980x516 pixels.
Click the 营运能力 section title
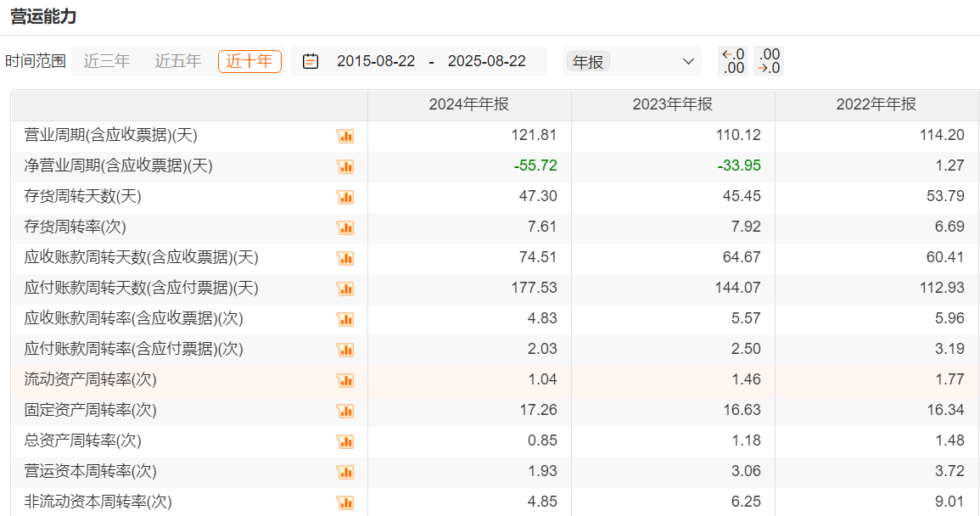click(43, 16)
